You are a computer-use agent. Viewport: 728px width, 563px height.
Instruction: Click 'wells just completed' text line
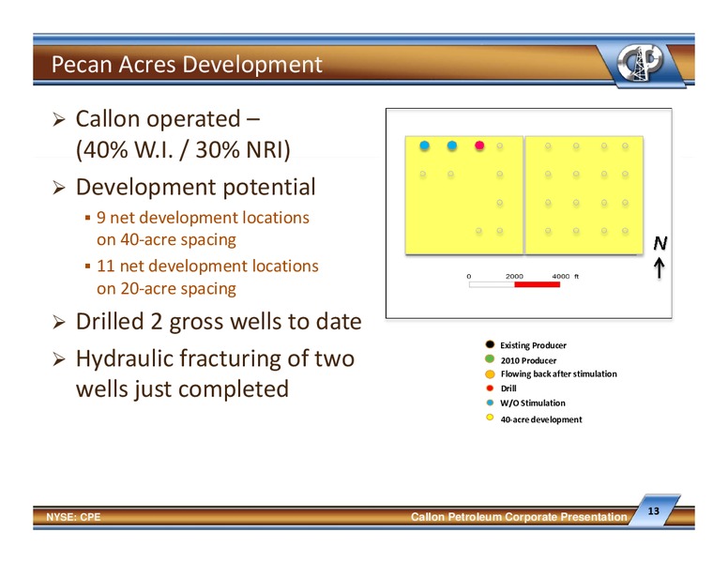point(182,389)
